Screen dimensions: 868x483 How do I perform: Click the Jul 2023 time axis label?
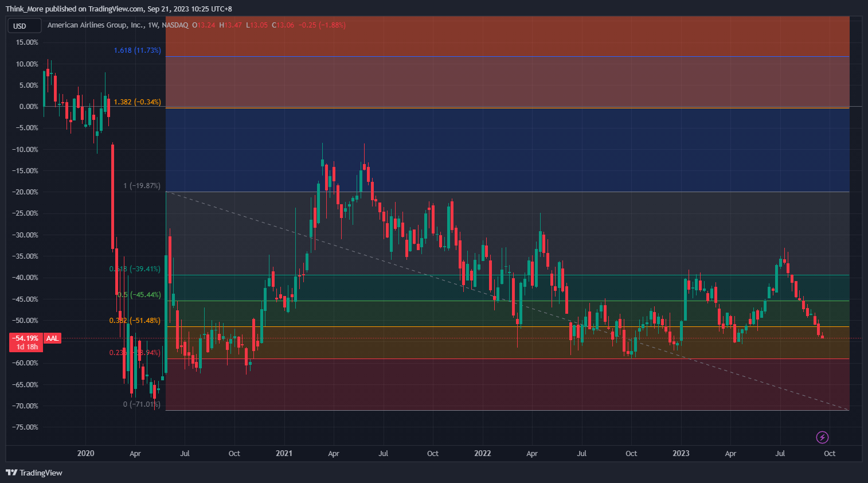780,454
